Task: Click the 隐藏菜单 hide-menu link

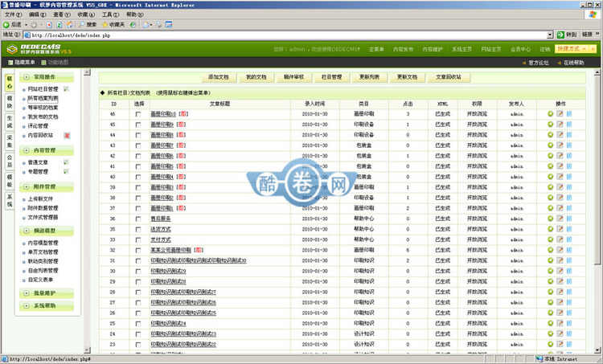Action: (22, 62)
